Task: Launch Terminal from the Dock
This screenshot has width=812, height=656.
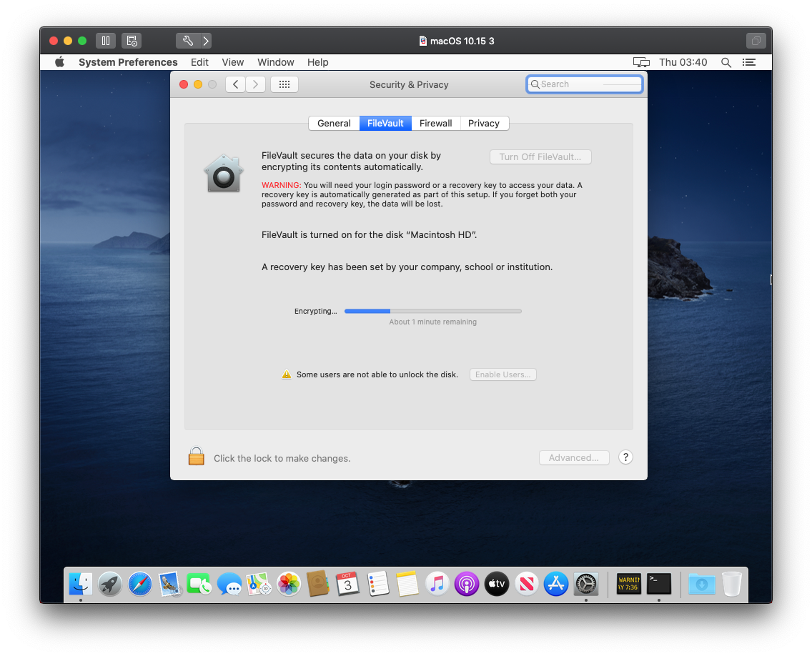Action: click(x=659, y=584)
